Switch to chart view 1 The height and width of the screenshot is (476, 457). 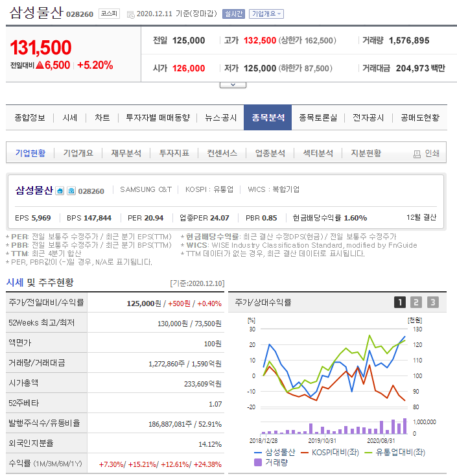click(x=400, y=302)
